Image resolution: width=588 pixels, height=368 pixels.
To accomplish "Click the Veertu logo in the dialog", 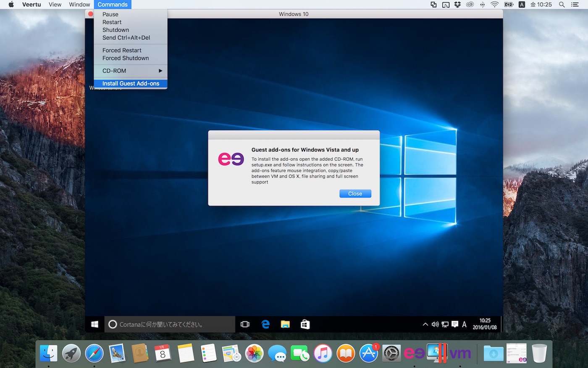I will point(231,159).
